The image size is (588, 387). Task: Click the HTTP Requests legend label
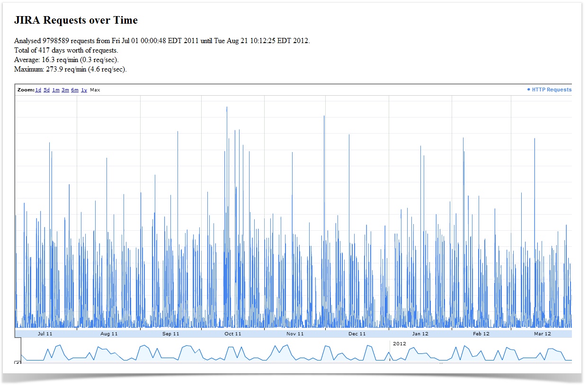(x=552, y=90)
